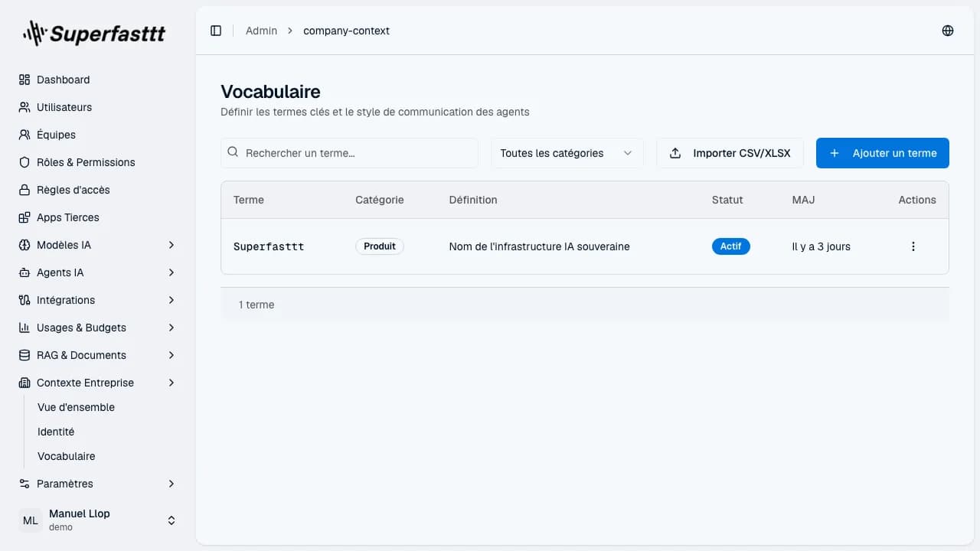Image resolution: width=980 pixels, height=551 pixels.
Task: Click 'Nom de l'infrastructure IA souveraine' definition
Action: click(x=540, y=246)
